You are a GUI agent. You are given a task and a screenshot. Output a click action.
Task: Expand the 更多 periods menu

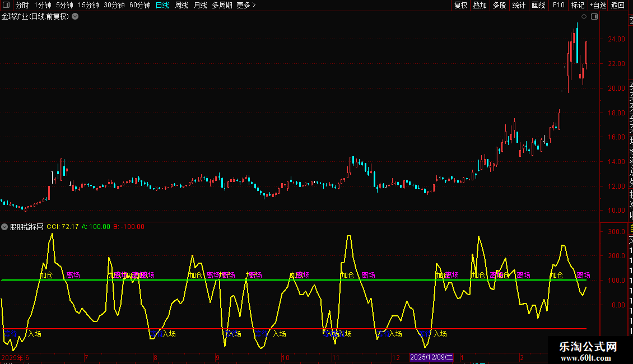(x=246, y=5)
